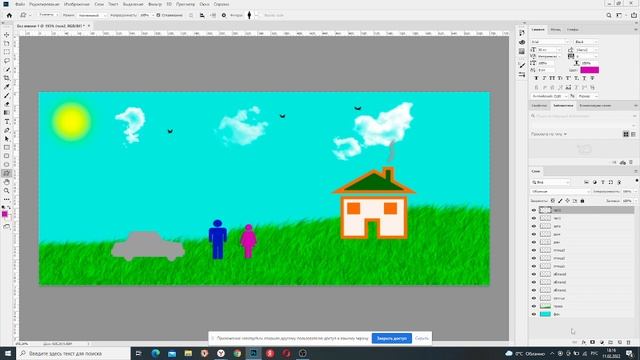Select the Eyedropper tool
Image resolution: width=640 pixels, height=360 pixels.
pos(7,87)
